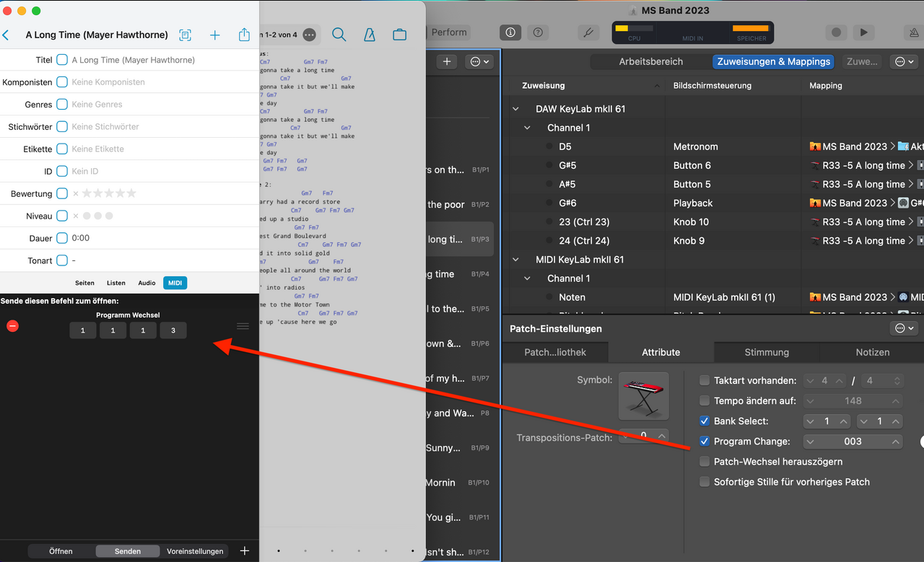This screenshot has width=924, height=562.
Task: Open the ellipsis dropdown right of Zuwe... tab
Action: click(x=904, y=62)
